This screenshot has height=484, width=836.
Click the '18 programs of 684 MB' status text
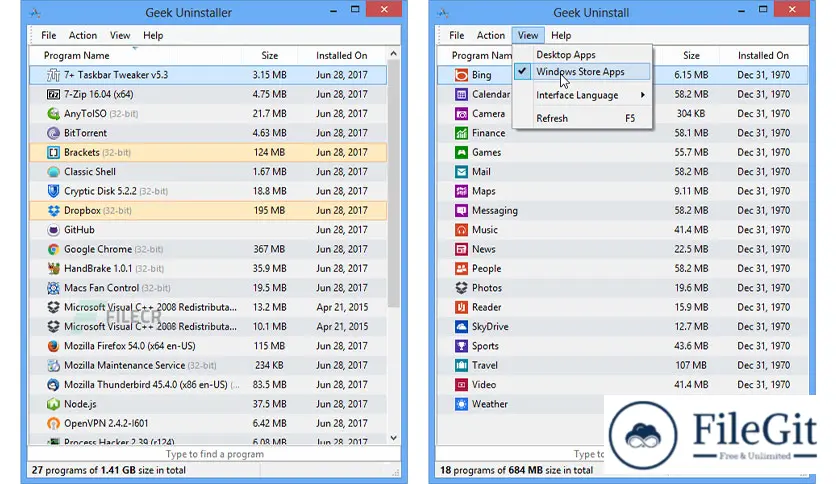pyautogui.click(x=516, y=470)
